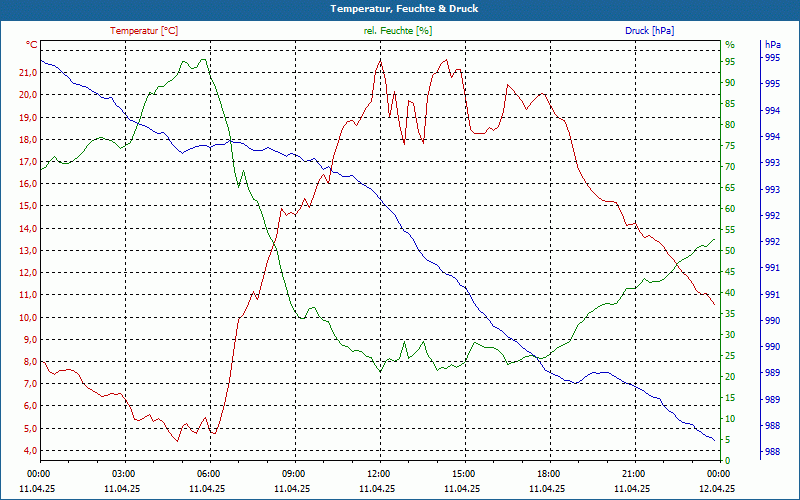Click the green '55' humidity axis value

point(730,230)
